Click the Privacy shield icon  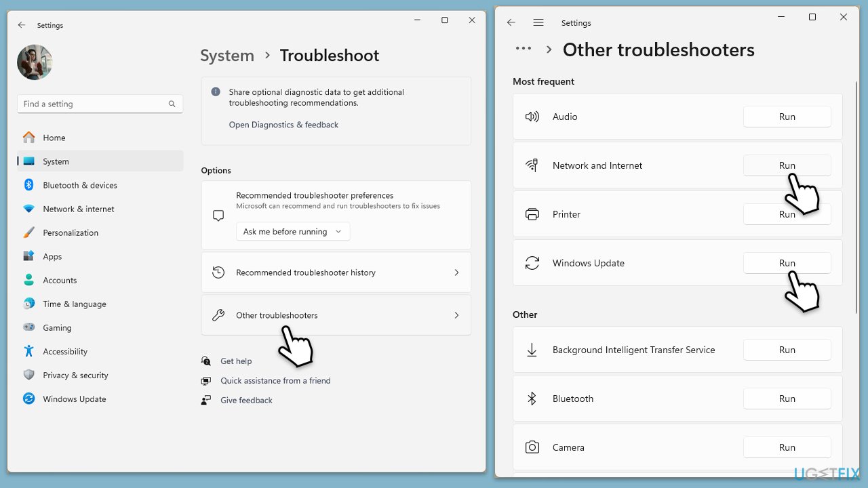click(28, 375)
